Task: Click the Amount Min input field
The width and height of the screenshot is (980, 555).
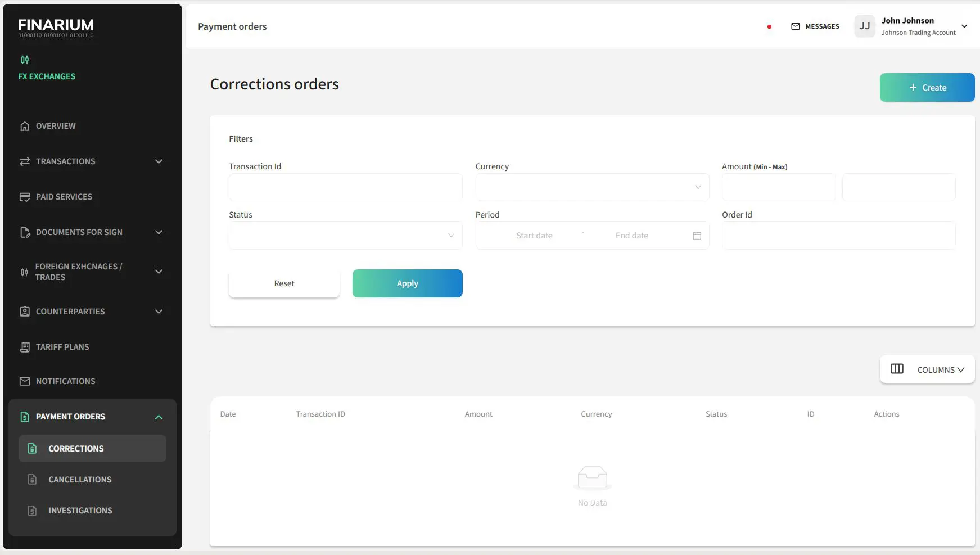Action: point(779,187)
